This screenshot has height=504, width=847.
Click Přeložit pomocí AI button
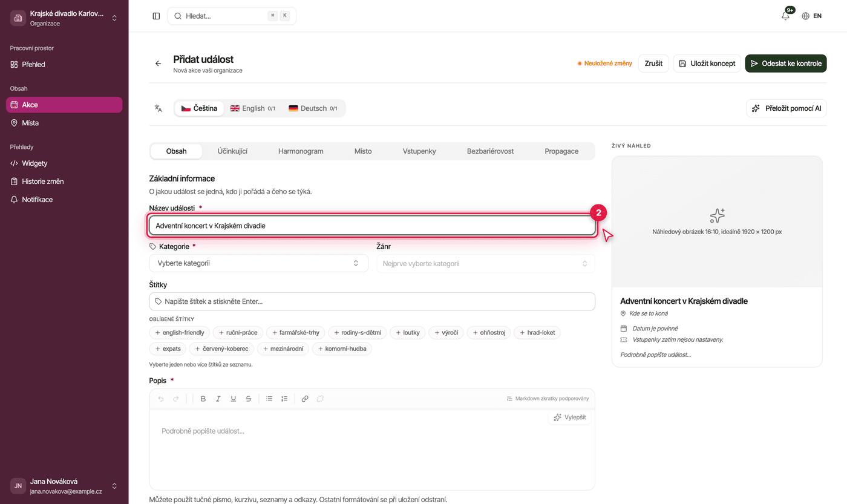[786, 108]
